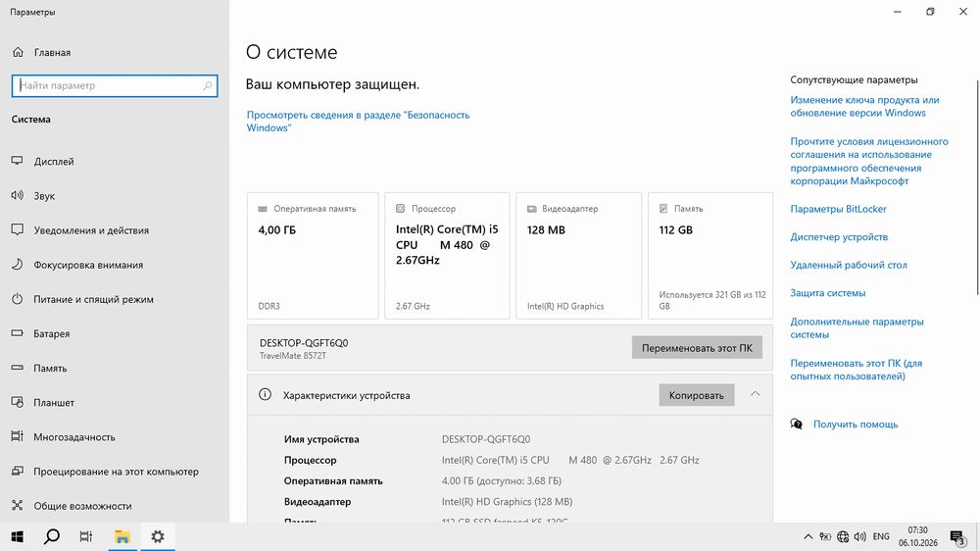Open taskbar search
980x551 pixels.
(x=52, y=536)
